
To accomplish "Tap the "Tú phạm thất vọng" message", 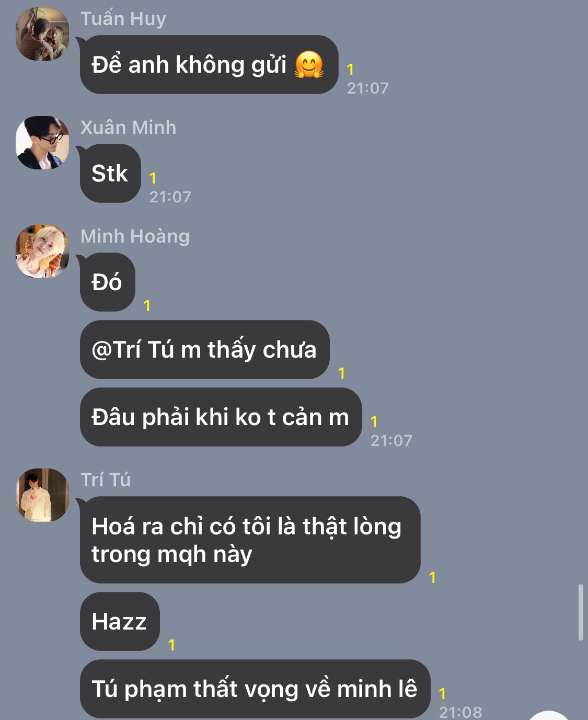I will coord(255,689).
